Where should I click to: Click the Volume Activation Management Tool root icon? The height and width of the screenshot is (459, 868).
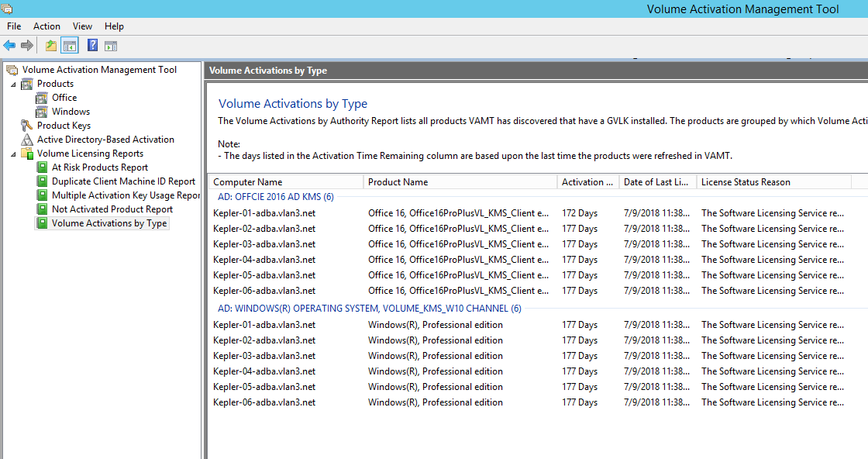(12, 69)
